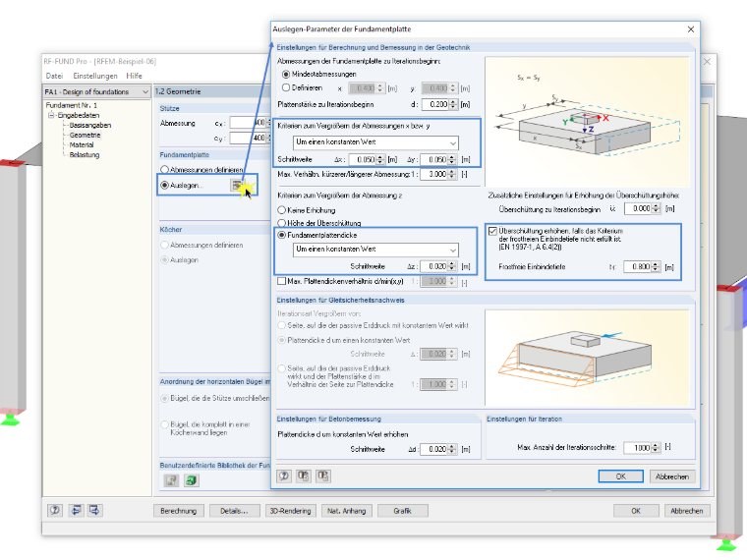
Task: Collapse Eingabedaten tree node
Action: tap(51, 115)
